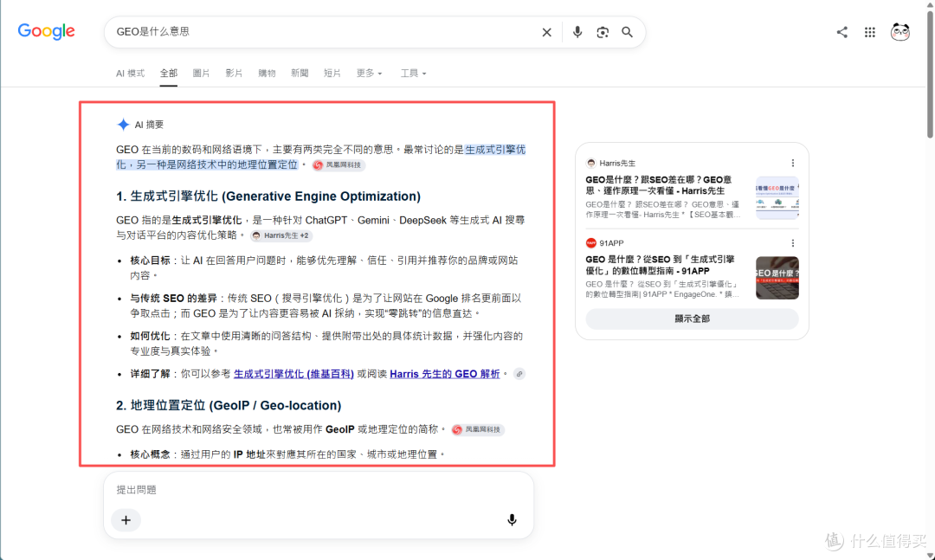Open the 凤凰网科技 source chip in intro

click(339, 165)
